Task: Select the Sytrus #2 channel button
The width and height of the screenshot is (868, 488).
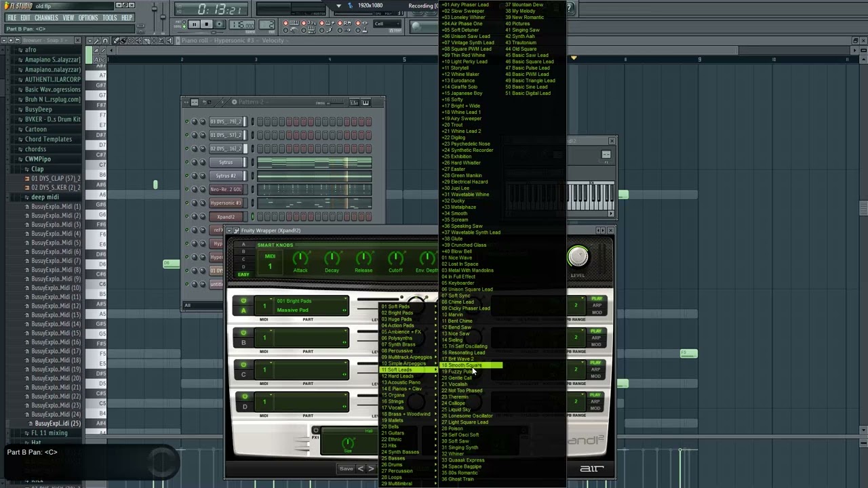Action: coord(226,176)
